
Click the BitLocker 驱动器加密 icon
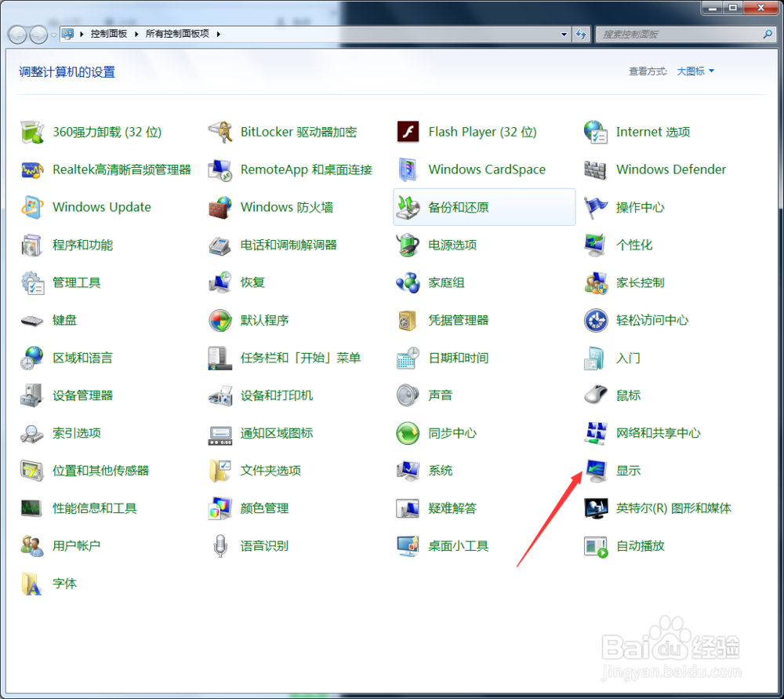coord(220,132)
